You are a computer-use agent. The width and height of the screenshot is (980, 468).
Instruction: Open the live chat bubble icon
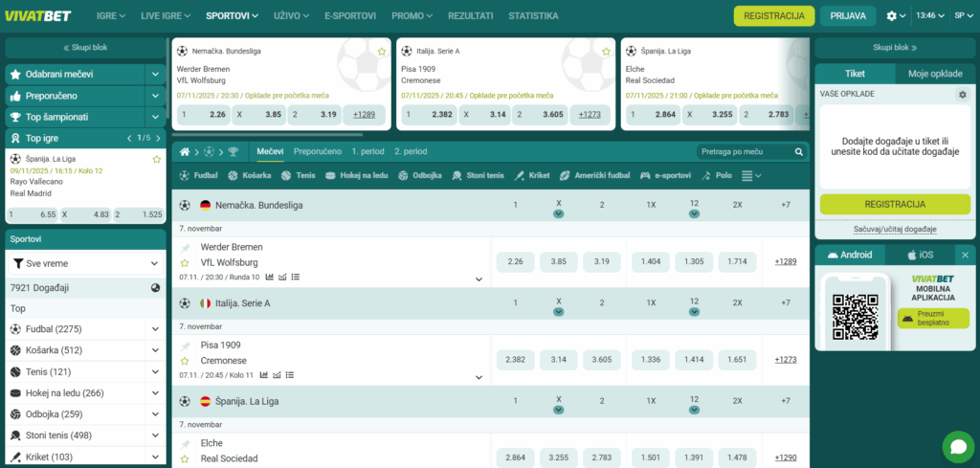[957, 446]
